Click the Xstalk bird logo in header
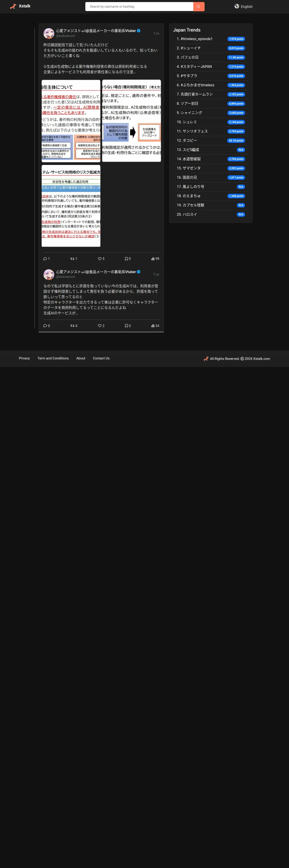Image resolution: width=289 pixels, height=868 pixels. coord(13,6)
